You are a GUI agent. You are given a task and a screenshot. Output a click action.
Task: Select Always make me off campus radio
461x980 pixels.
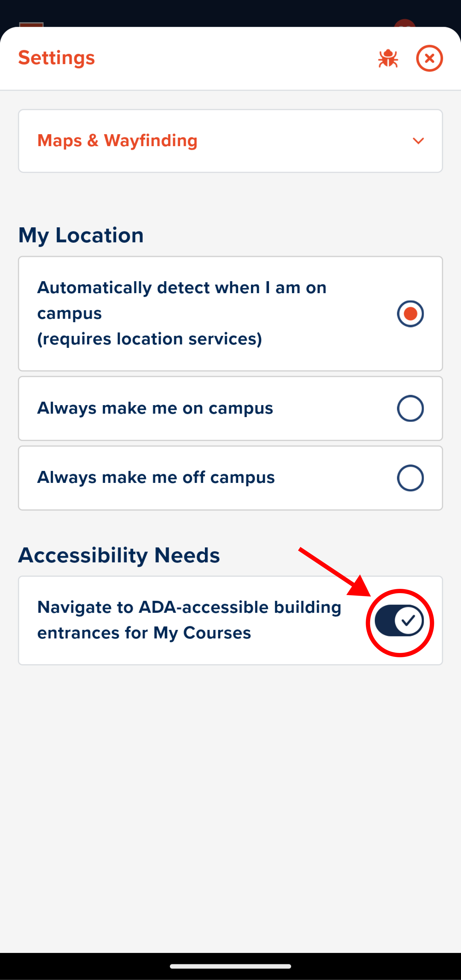coord(410,478)
